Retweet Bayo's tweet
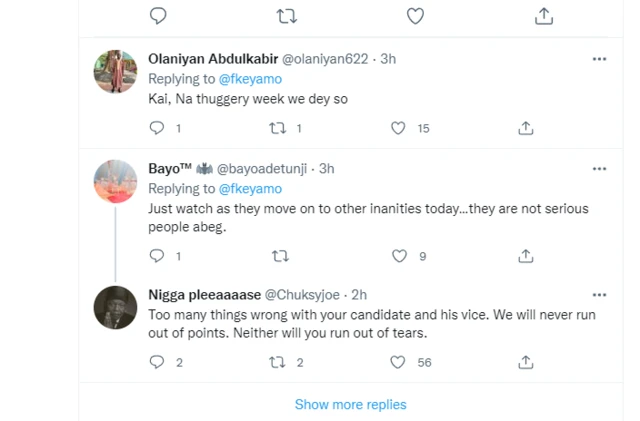The image size is (640, 421). (279, 256)
